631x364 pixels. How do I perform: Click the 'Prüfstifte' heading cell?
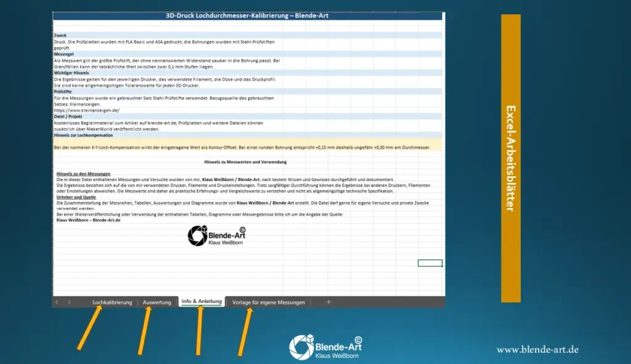point(63,92)
